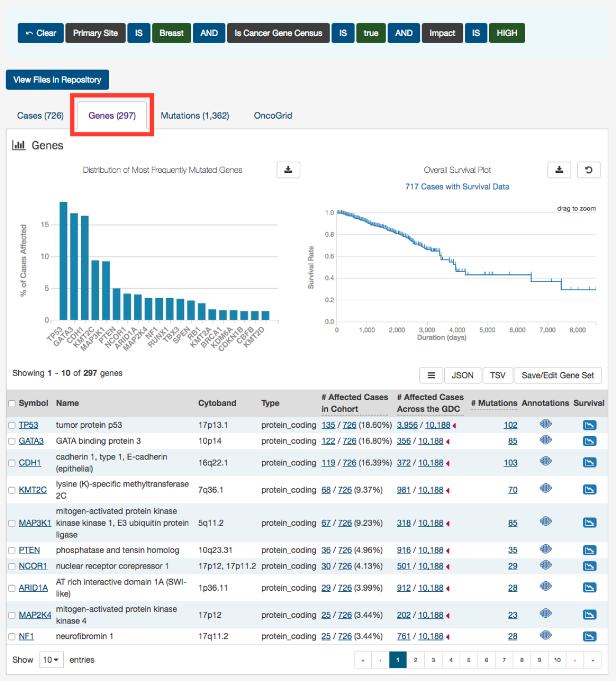Expand TP53 GDC cases arrow
616x681 pixels.
455,426
